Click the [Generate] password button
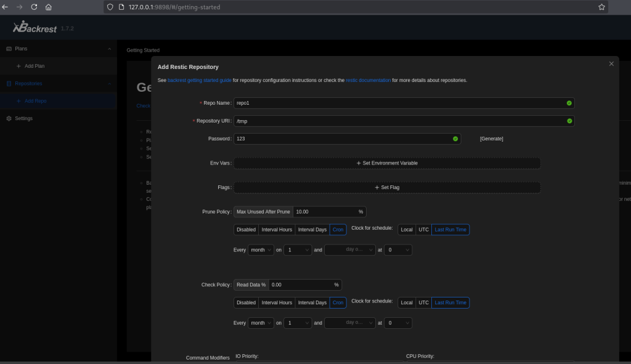The image size is (631, 364). point(491,139)
